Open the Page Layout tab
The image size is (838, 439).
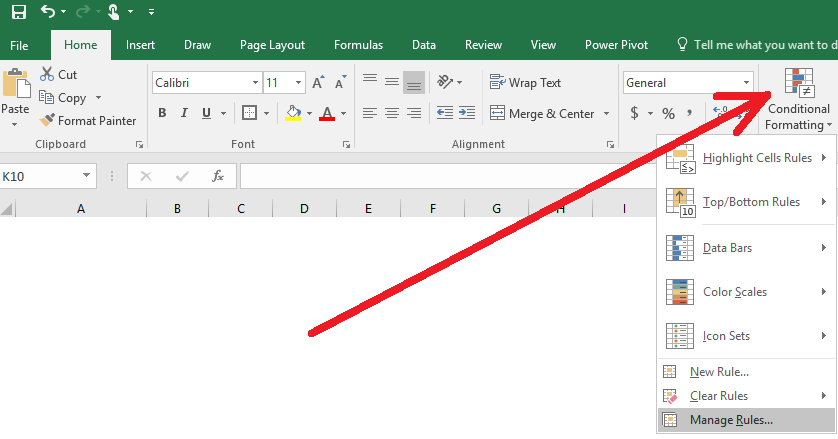(273, 45)
